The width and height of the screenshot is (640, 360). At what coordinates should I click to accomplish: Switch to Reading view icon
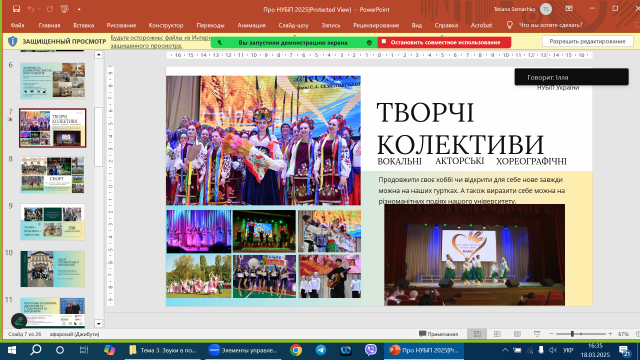517,334
